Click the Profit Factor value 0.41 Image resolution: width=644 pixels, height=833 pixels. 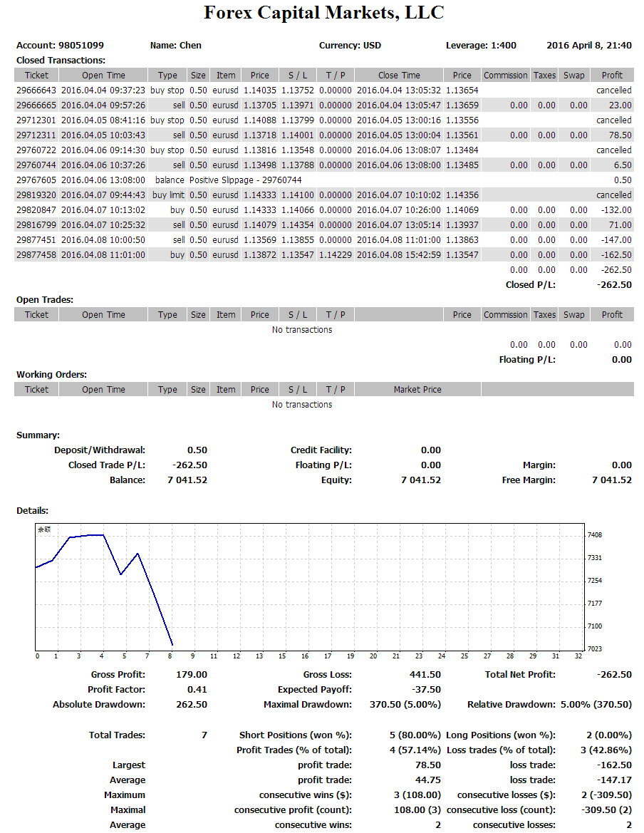[x=197, y=690]
